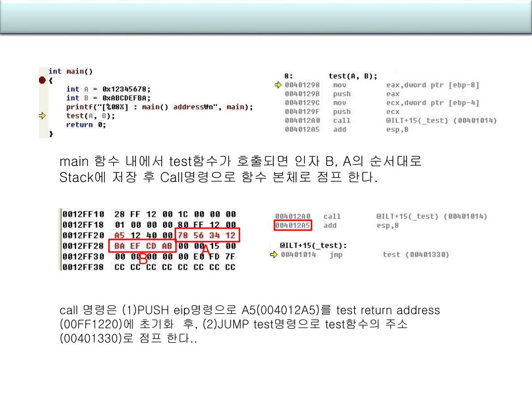This screenshot has height=399, width=532.
Task: Click memory row address 0012FF38
Action: click(83, 267)
